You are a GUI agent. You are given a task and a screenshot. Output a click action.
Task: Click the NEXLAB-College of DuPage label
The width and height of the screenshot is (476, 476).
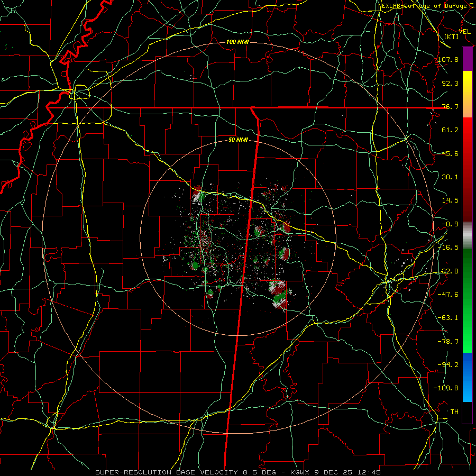[427, 6]
